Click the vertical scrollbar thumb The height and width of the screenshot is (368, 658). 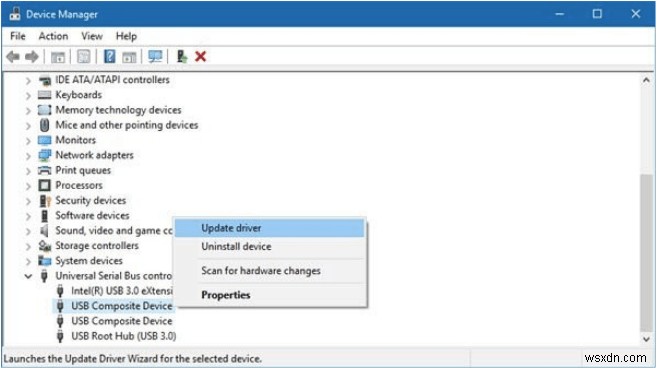point(646,253)
